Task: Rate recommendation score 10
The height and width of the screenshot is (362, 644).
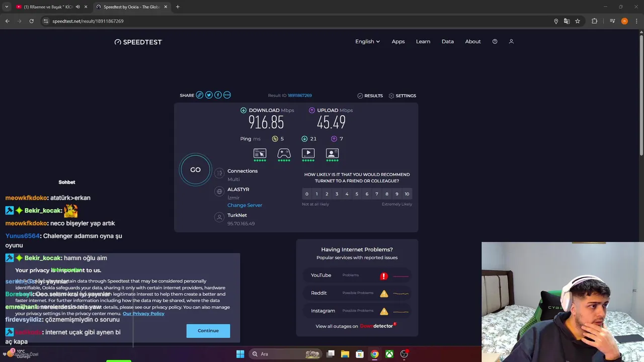Action: click(x=407, y=194)
